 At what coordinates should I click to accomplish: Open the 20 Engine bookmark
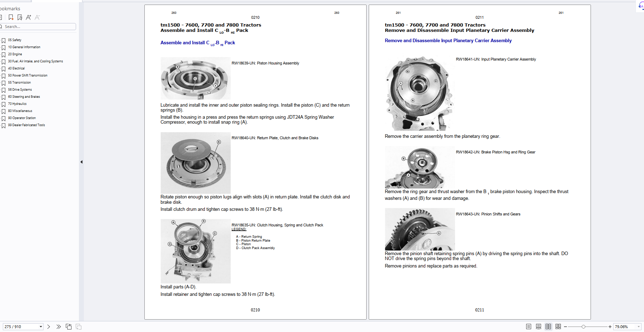click(x=15, y=54)
